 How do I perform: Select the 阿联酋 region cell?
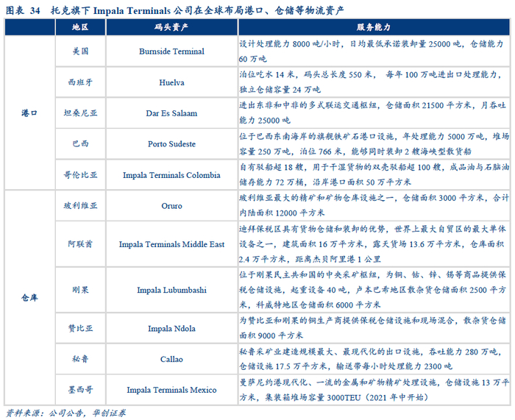coord(80,244)
